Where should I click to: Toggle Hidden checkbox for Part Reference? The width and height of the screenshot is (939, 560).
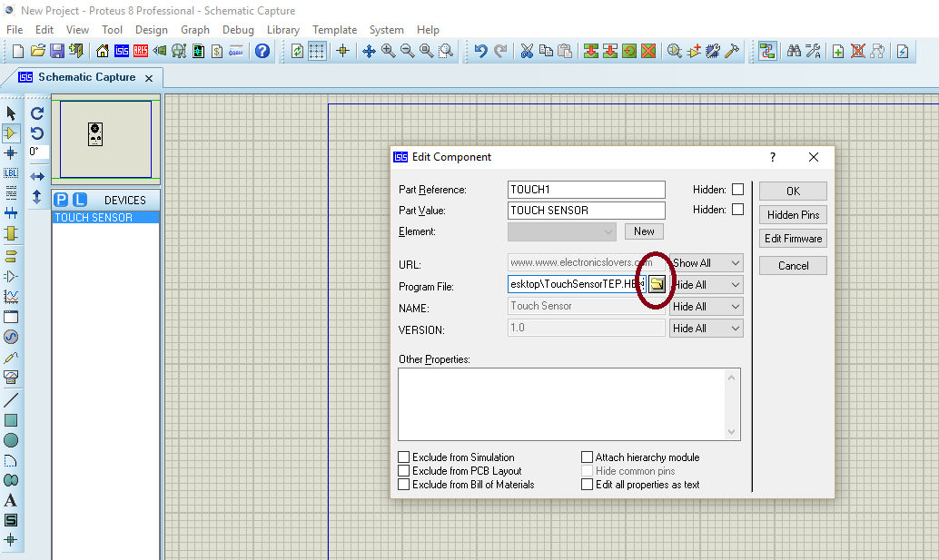point(737,189)
